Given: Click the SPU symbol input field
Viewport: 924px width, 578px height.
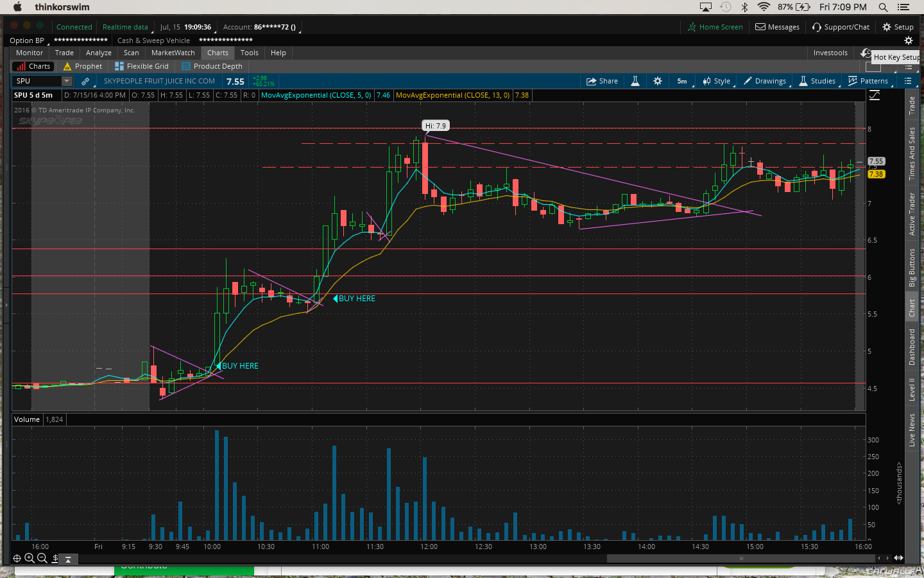Looking at the screenshot, I should [37, 81].
